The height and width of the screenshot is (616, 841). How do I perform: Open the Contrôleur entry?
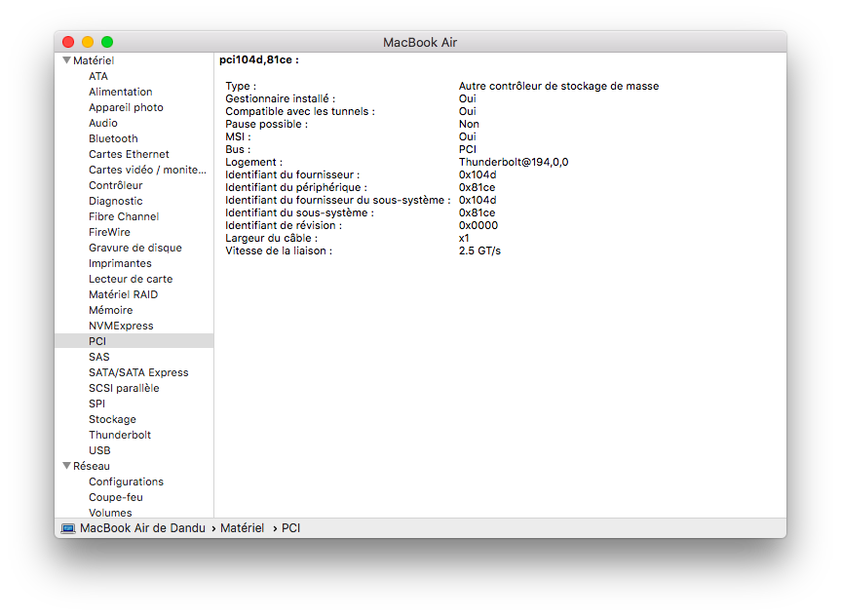116,185
